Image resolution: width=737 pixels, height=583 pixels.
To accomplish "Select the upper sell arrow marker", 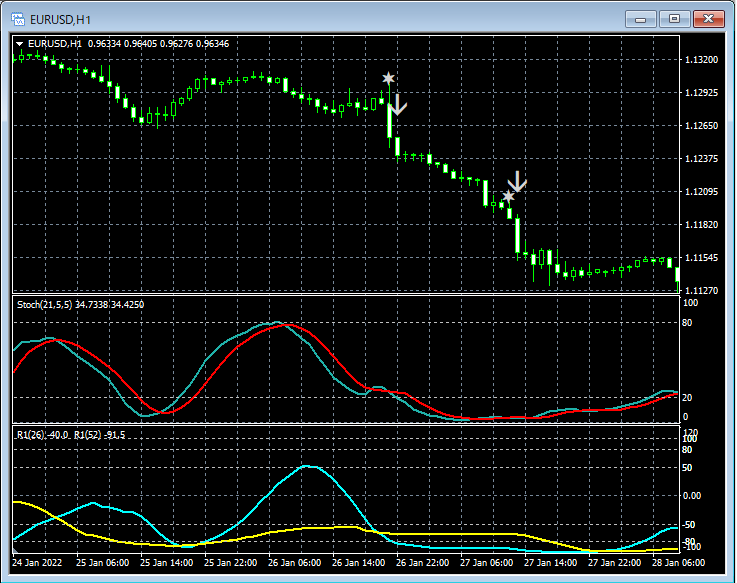I will [398, 105].
